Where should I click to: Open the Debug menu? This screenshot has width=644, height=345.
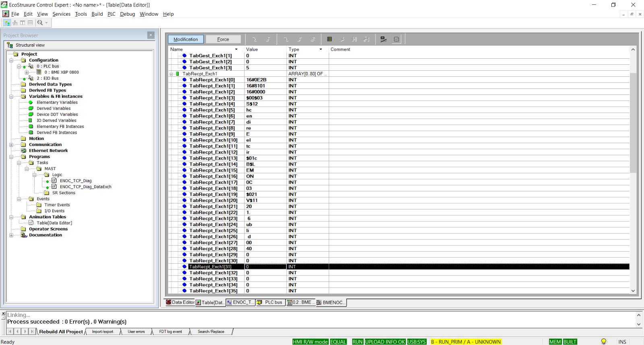click(128, 14)
